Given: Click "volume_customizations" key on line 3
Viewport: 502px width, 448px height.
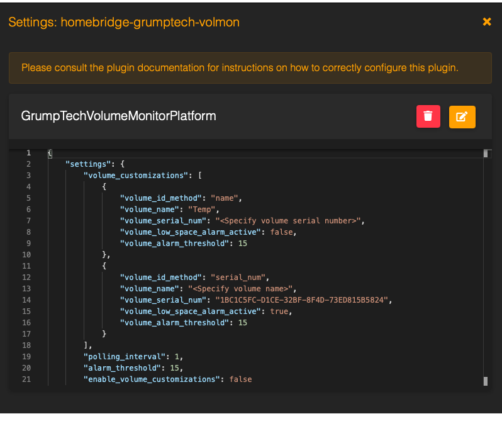Looking at the screenshot, I should tap(136, 176).
